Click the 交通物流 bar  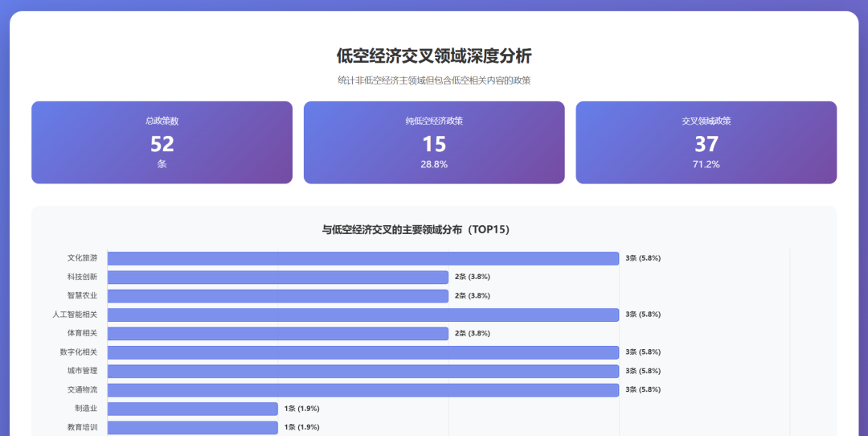pyautogui.click(x=362, y=389)
